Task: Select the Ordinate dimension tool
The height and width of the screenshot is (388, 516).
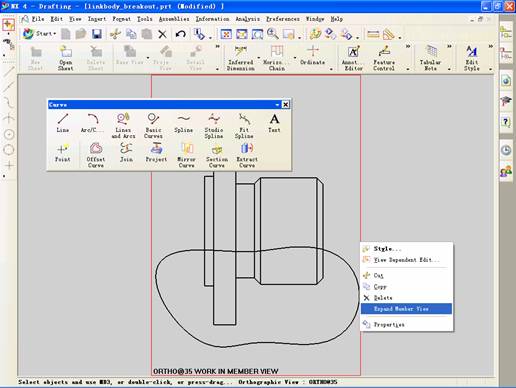Action: click(x=312, y=55)
